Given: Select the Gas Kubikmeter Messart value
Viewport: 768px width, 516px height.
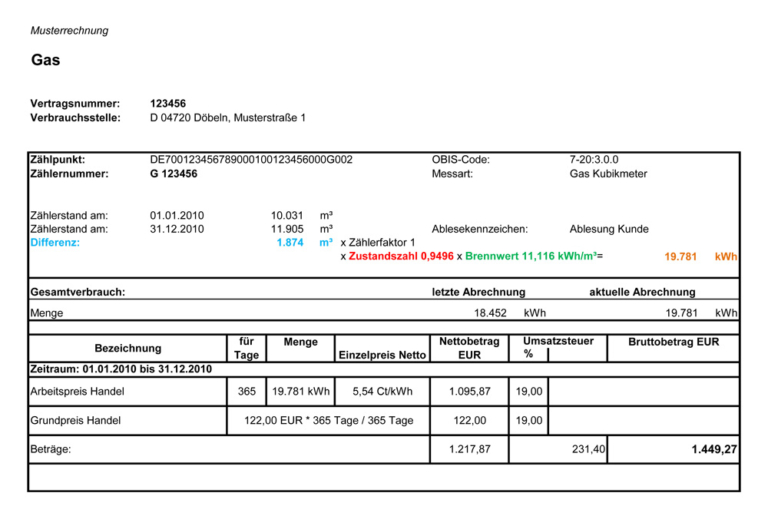Looking at the screenshot, I should coord(608,174).
